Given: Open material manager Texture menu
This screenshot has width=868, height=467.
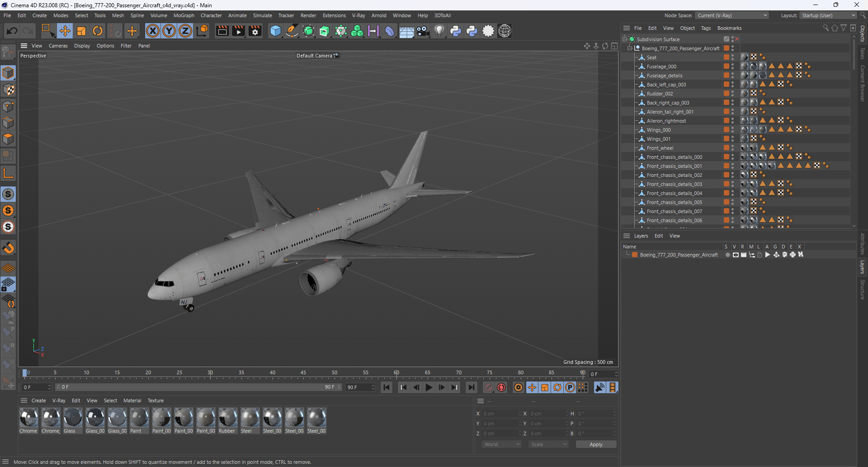Looking at the screenshot, I should point(156,400).
